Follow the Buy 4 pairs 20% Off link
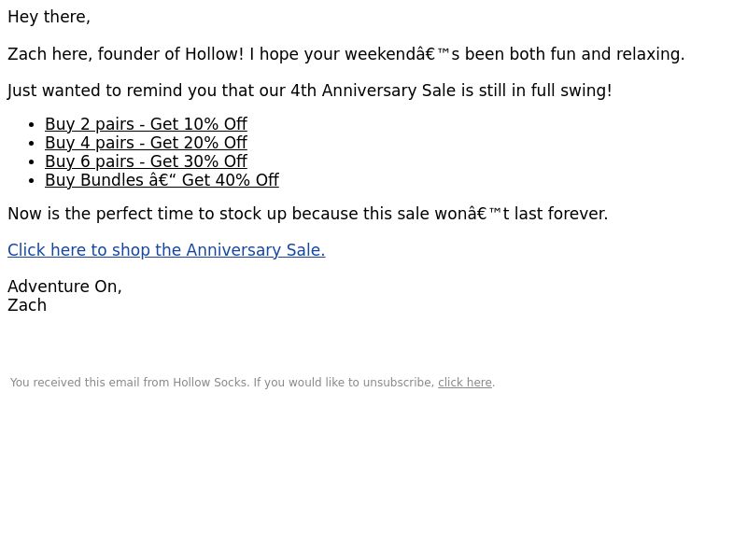The height and width of the screenshot is (560, 747). tap(146, 143)
